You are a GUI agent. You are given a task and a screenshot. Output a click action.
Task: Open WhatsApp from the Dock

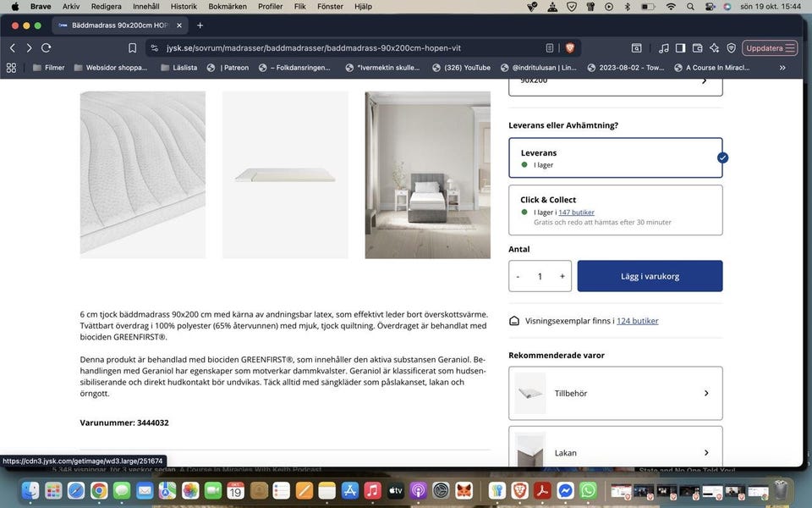(589, 490)
